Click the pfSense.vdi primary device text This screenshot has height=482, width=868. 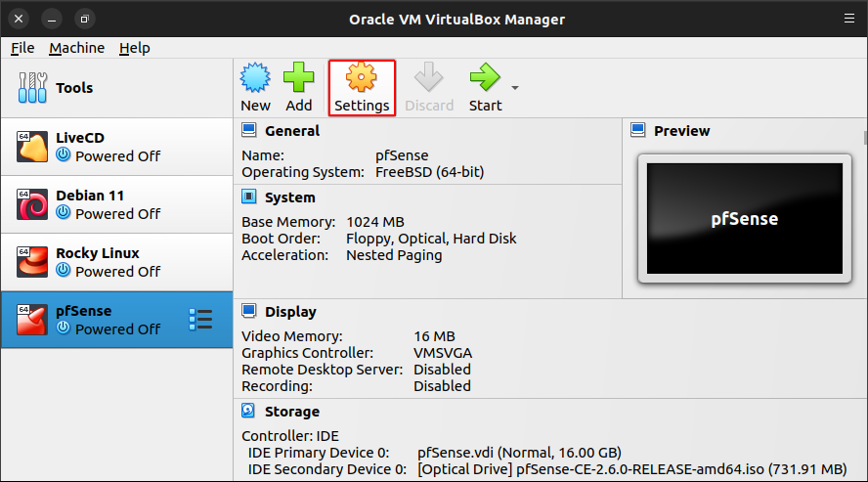pos(519,454)
